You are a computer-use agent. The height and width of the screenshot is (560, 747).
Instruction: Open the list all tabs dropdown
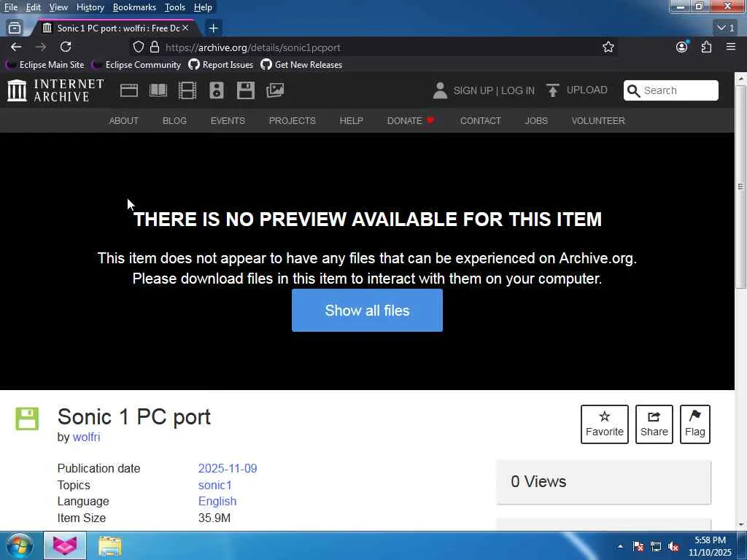[x=726, y=28]
